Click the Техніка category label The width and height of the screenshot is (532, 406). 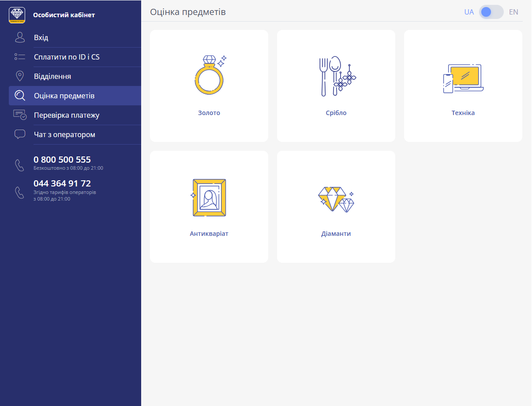463,113
